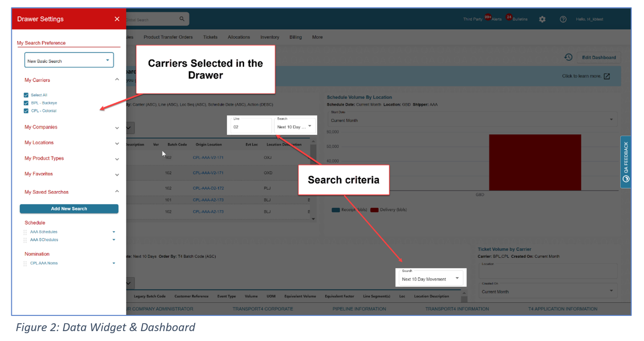This screenshot has height=341, width=644.
Task: Open the Alerts notification badge
Action: [488, 17]
